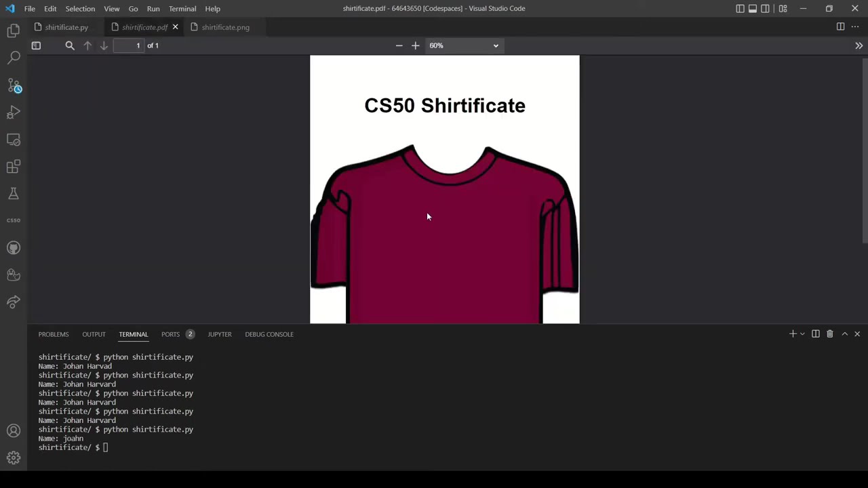Viewport: 868px width, 488px height.
Task: Click the PDF page number field
Action: (129, 45)
